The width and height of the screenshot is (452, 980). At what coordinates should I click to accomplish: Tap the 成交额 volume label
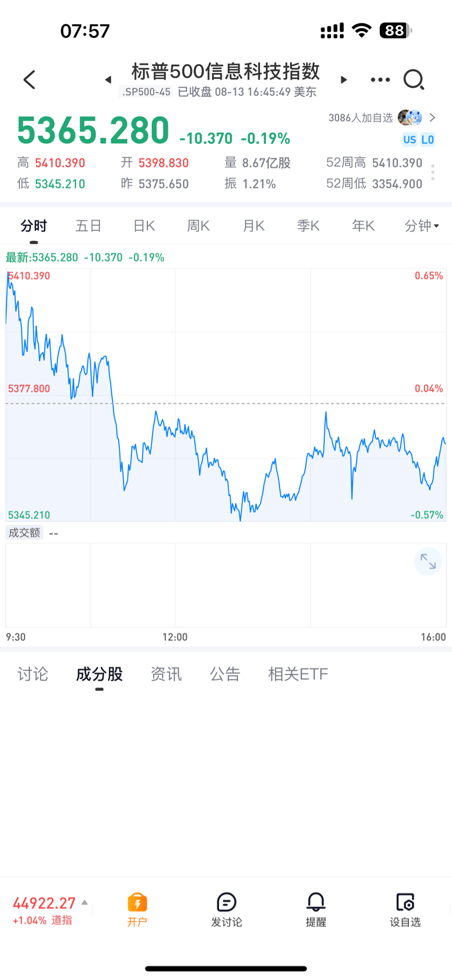(x=24, y=533)
